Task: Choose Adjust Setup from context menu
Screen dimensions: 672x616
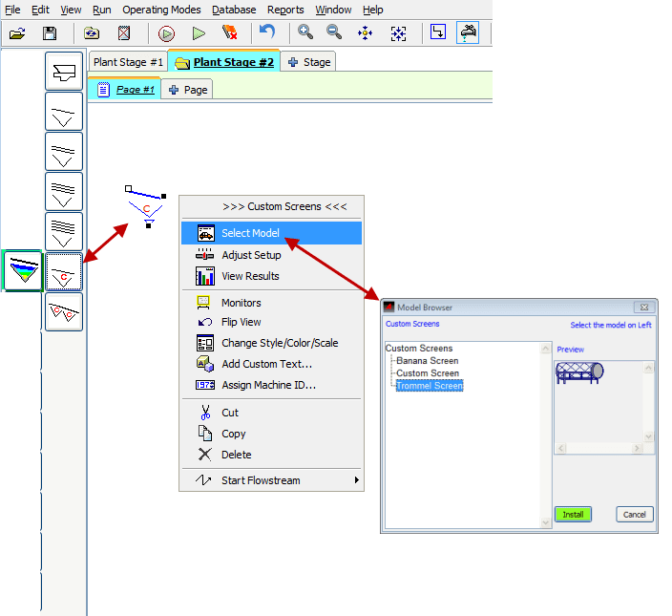Action: tap(251, 255)
